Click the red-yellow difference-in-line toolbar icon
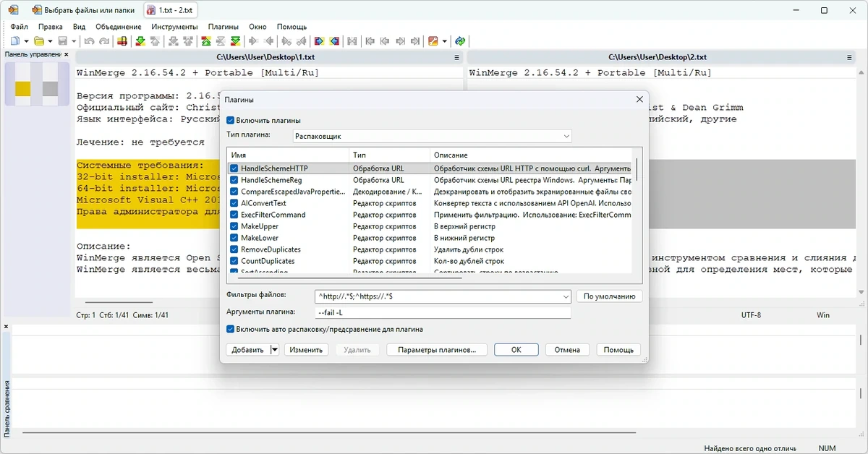868x454 pixels. click(123, 41)
